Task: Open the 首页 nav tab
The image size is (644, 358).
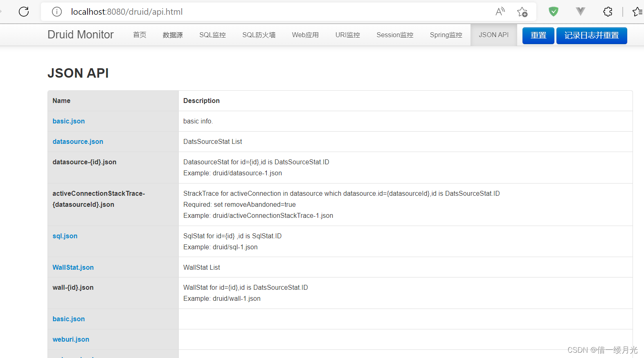Action: pyautogui.click(x=140, y=35)
